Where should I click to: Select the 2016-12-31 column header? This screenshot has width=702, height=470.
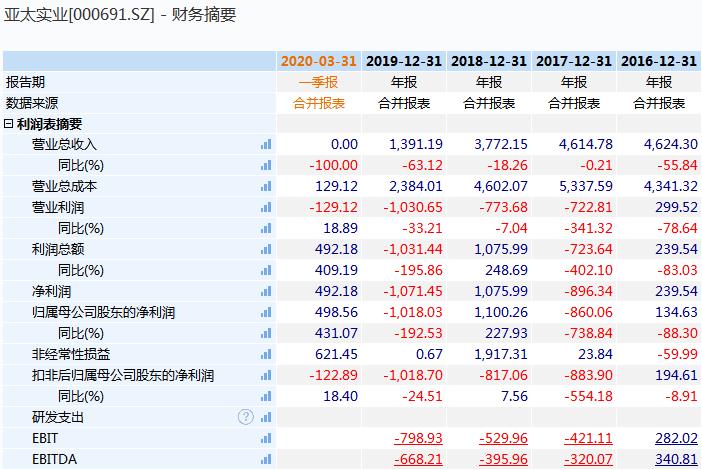click(x=659, y=61)
